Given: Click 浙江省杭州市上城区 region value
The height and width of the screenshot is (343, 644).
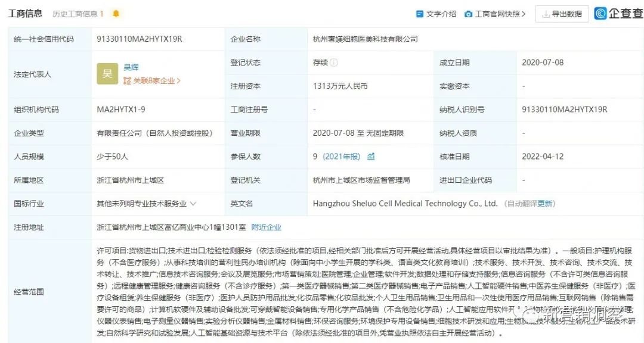Looking at the screenshot, I should tap(130, 180).
